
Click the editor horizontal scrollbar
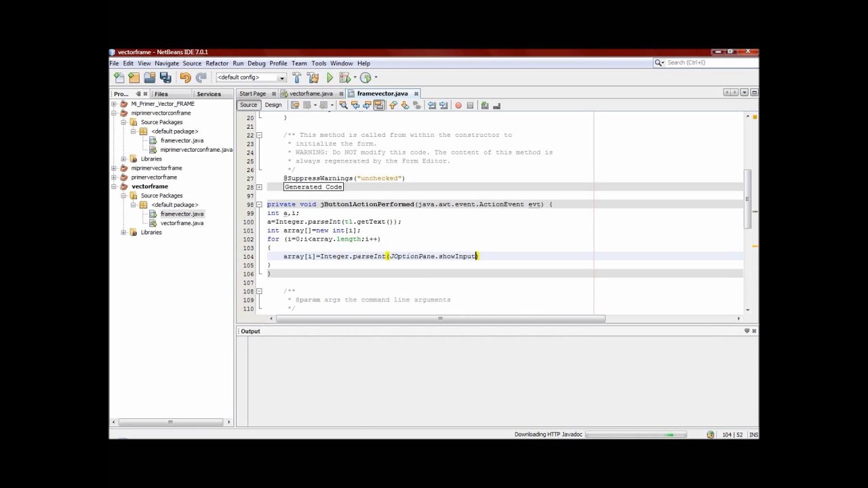[x=439, y=319]
